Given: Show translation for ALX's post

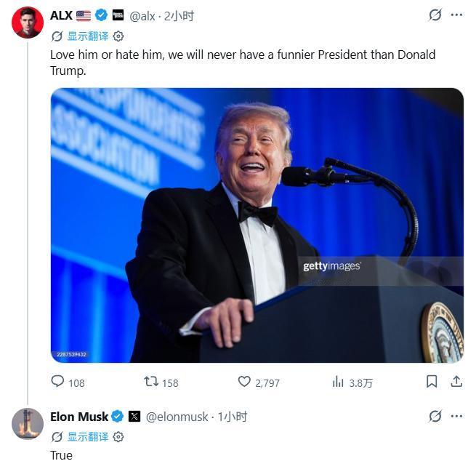Looking at the screenshot, I should pyautogui.click(x=88, y=36).
